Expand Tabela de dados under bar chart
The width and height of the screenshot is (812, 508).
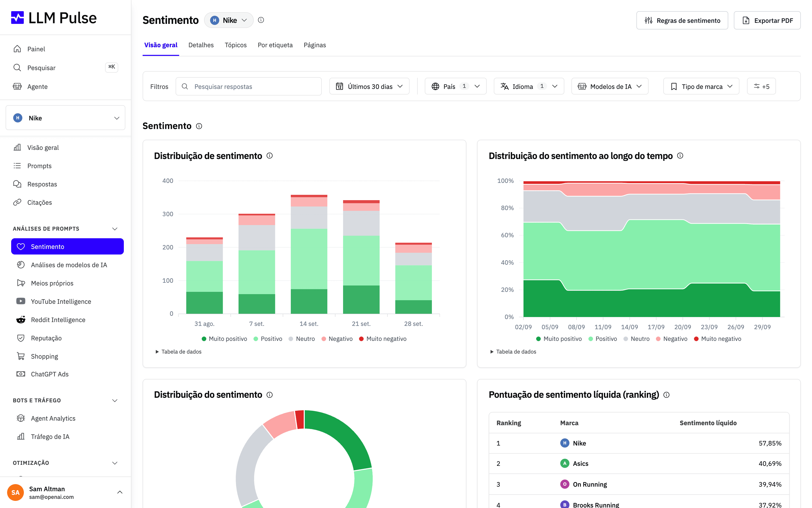[178, 352]
